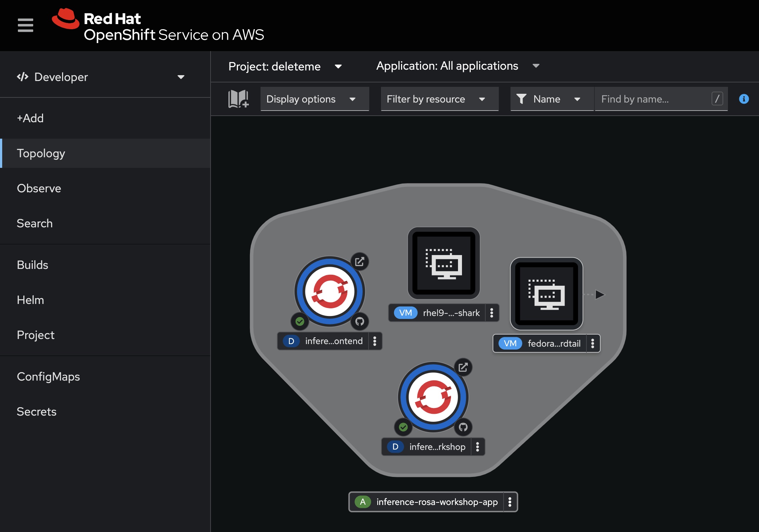Go to Observe in sidebar
The height and width of the screenshot is (532, 759).
tap(39, 188)
